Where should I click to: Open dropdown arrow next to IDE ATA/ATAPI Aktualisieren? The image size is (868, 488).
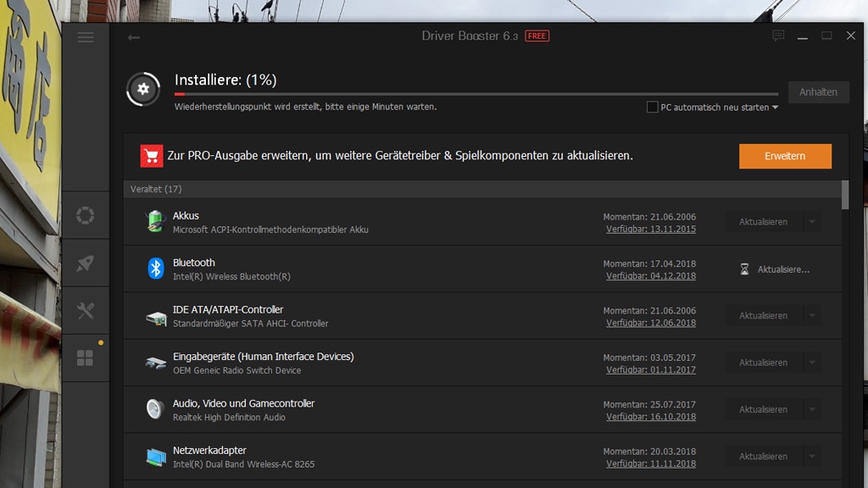[812, 316]
